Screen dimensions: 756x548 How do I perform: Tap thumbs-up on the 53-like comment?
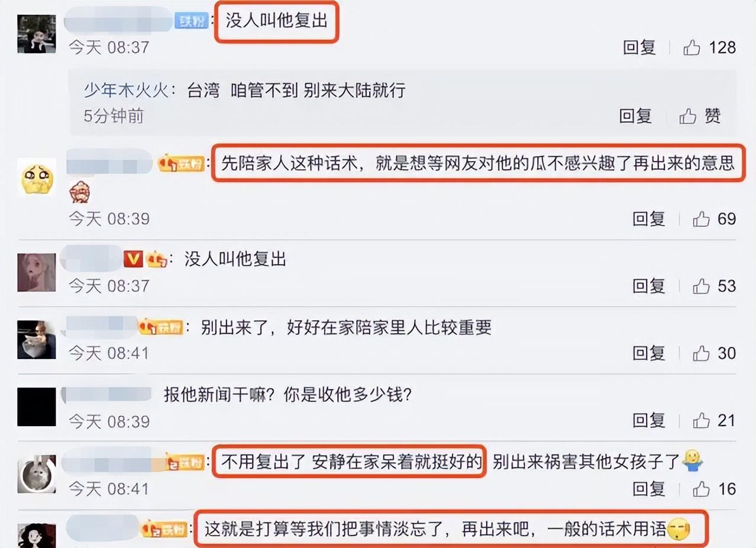coord(701,286)
